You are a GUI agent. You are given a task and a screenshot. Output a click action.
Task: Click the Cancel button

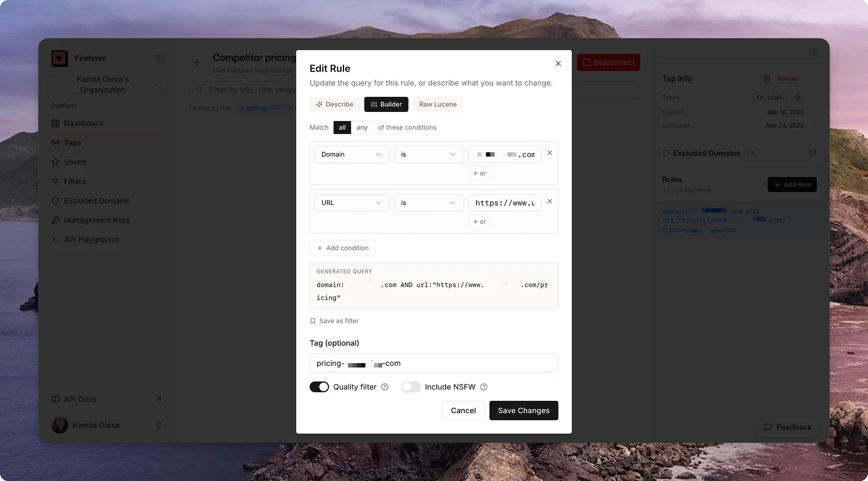(x=463, y=411)
